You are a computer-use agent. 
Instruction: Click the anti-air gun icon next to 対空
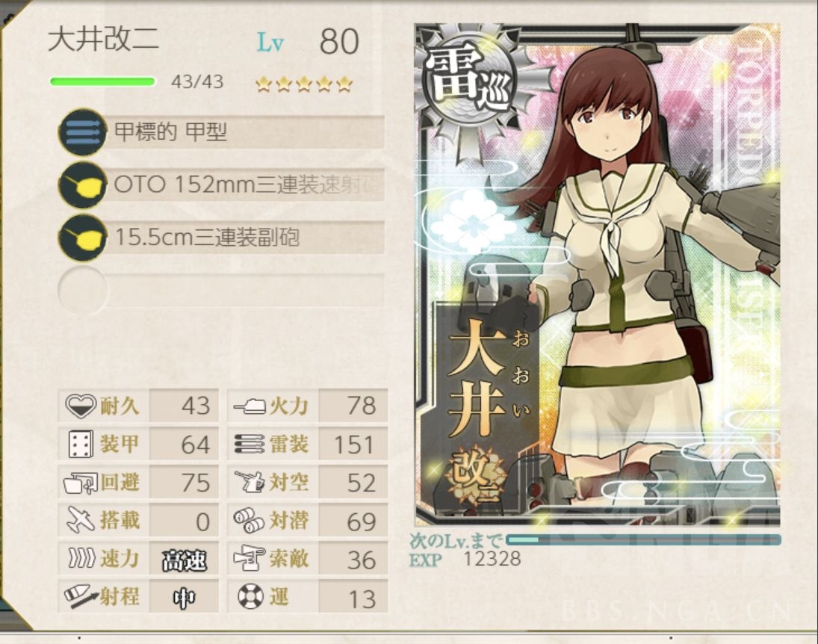tap(250, 482)
